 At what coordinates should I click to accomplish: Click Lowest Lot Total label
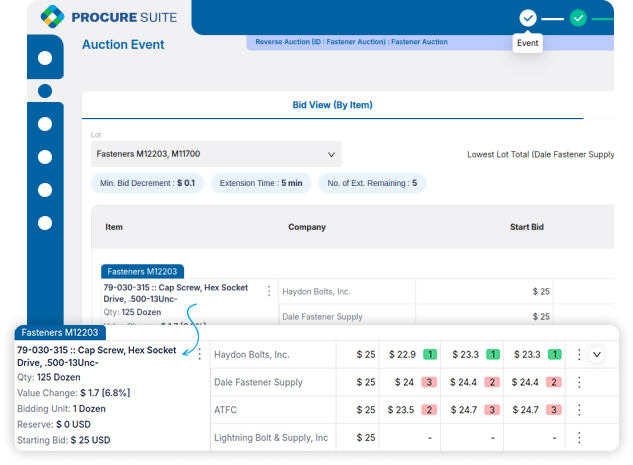pyautogui.click(x=540, y=155)
